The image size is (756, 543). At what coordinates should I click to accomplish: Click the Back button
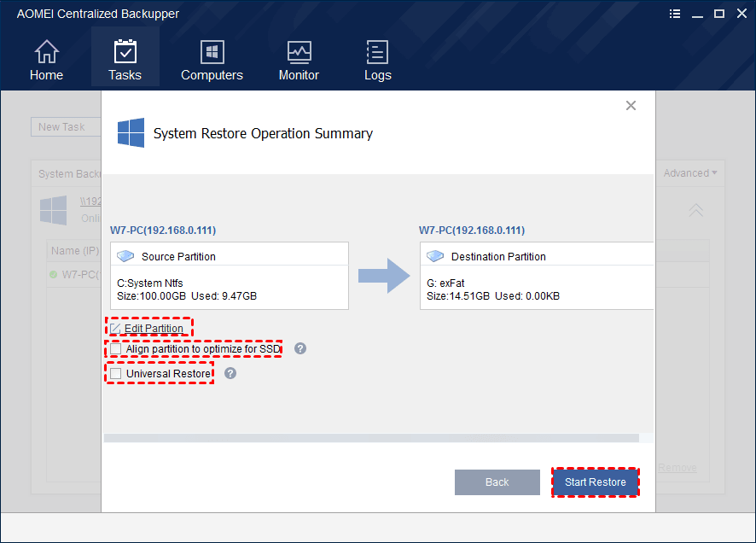coord(497,482)
